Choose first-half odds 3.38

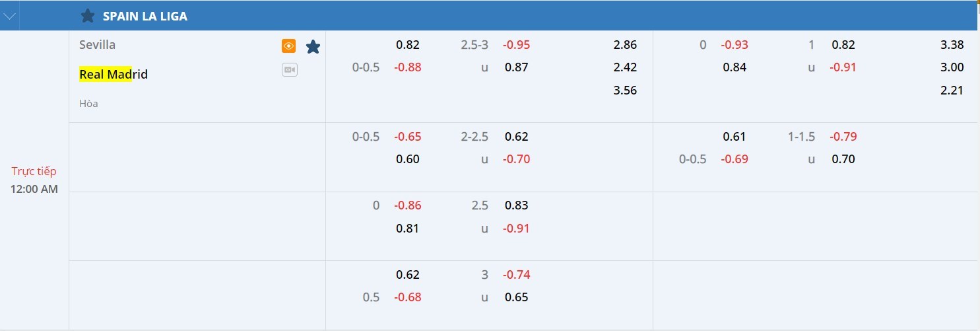pos(952,45)
